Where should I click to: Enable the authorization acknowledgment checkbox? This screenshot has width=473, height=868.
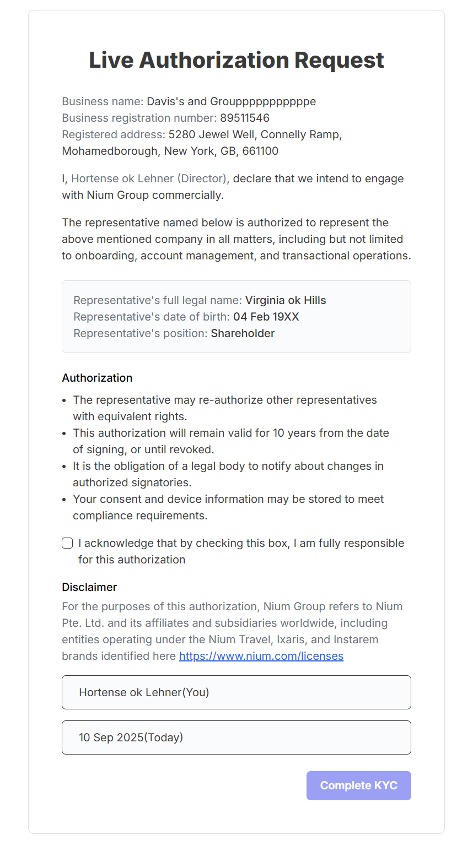pos(67,543)
